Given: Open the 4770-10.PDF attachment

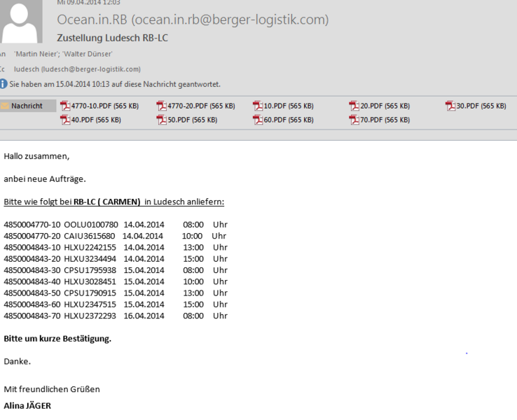Looking at the screenshot, I should coord(99,106).
